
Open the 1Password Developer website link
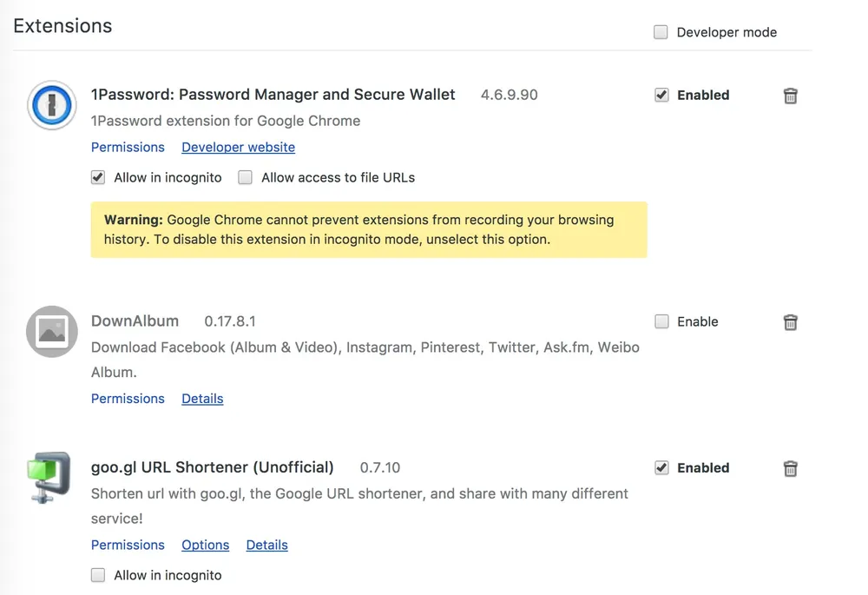click(238, 147)
